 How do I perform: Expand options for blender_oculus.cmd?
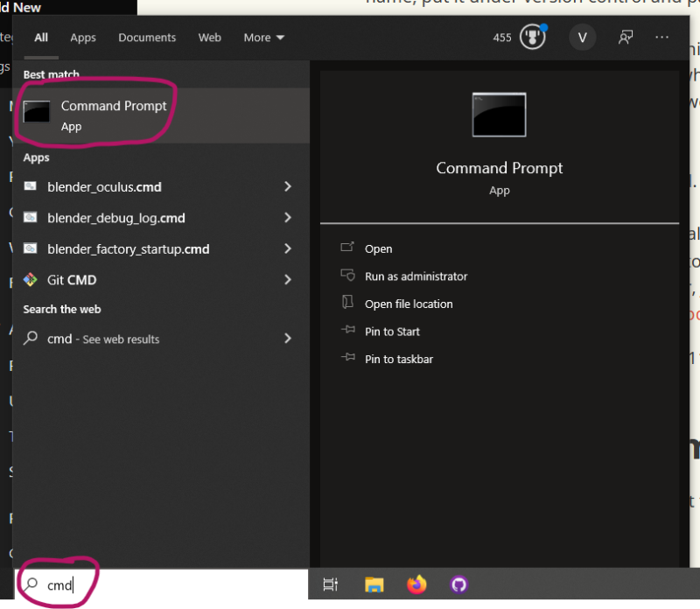click(x=288, y=186)
